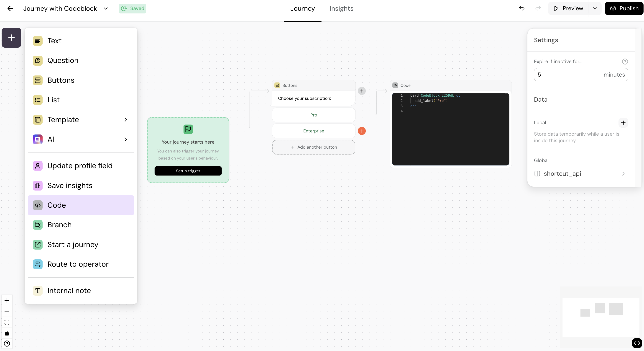Switch to the Insights tab
Screen dimensions: 644x351
tap(342, 8)
